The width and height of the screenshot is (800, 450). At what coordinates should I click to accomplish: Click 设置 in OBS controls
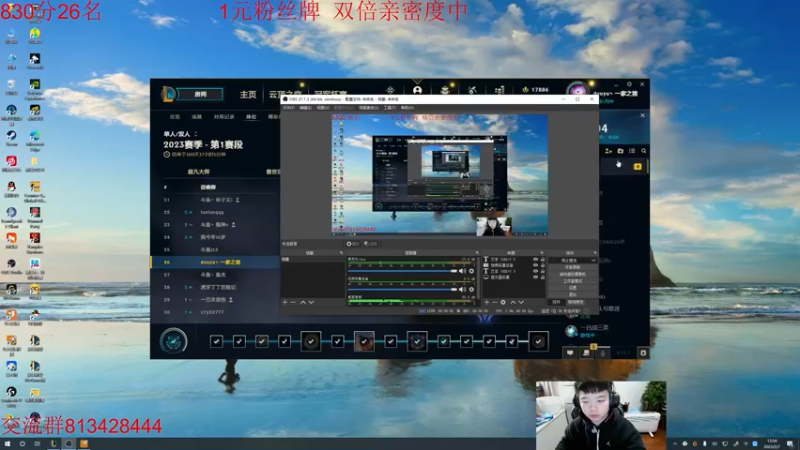point(572,288)
